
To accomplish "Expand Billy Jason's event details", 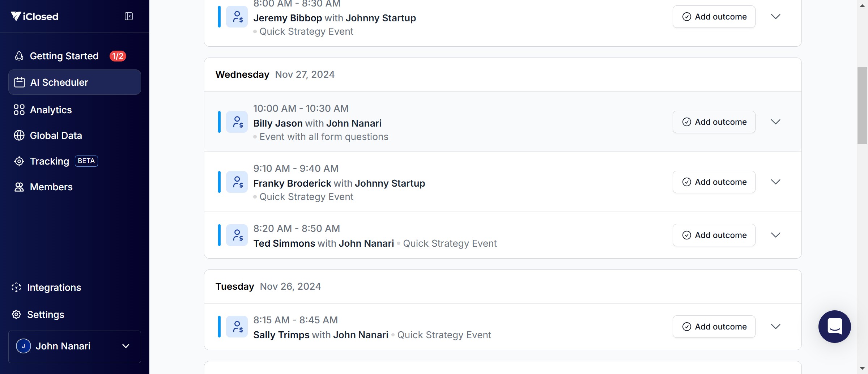I will click(x=775, y=122).
